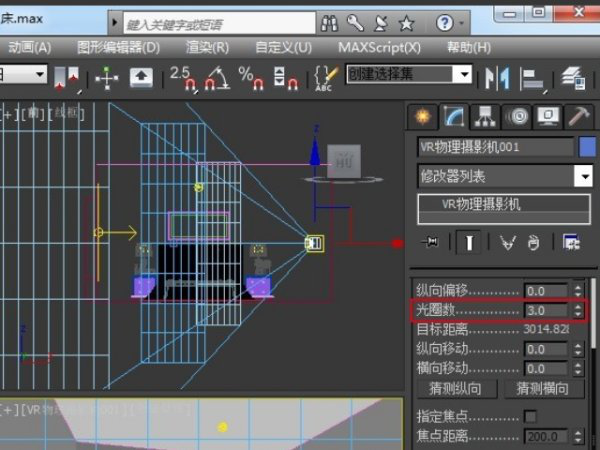Click the binoculars search icon
Screen dimensions: 600x450
[330, 22]
